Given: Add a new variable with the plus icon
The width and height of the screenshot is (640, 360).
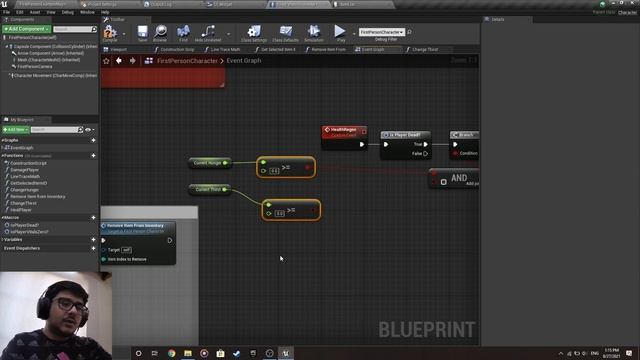Looking at the screenshot, I should coord(93,240).
